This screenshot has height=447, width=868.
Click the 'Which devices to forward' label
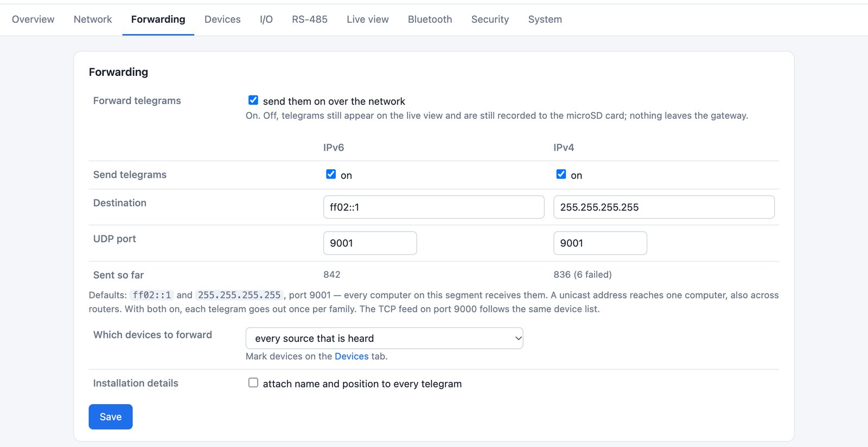point(152,335)
